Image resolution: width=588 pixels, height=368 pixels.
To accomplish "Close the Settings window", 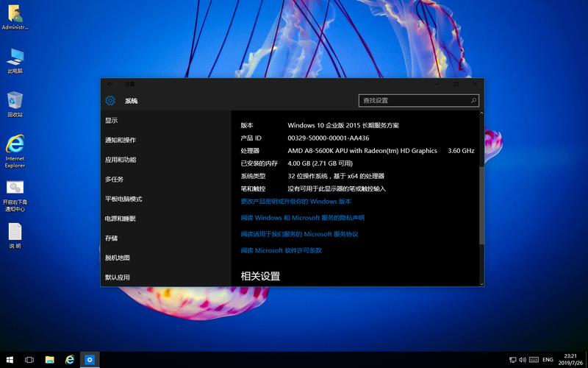I will coord(474,84).
